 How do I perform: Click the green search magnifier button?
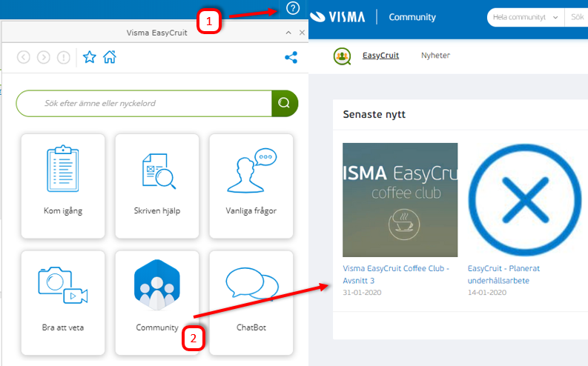pos(285,103)
